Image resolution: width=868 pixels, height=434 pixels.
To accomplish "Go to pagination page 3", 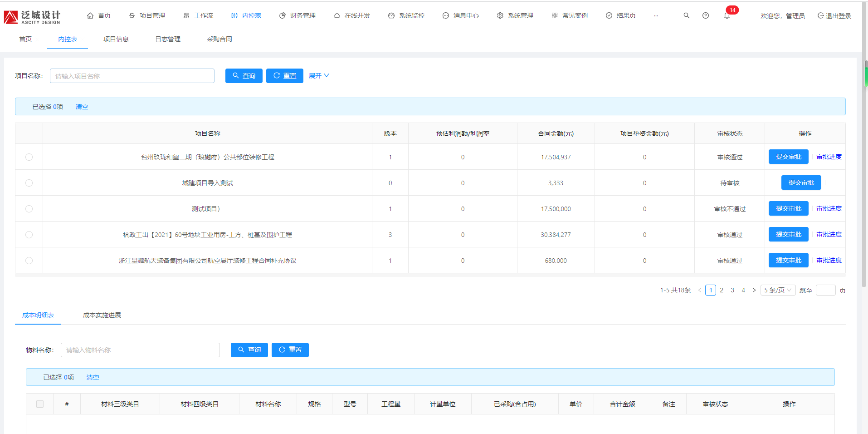I will tap(732, 290).
